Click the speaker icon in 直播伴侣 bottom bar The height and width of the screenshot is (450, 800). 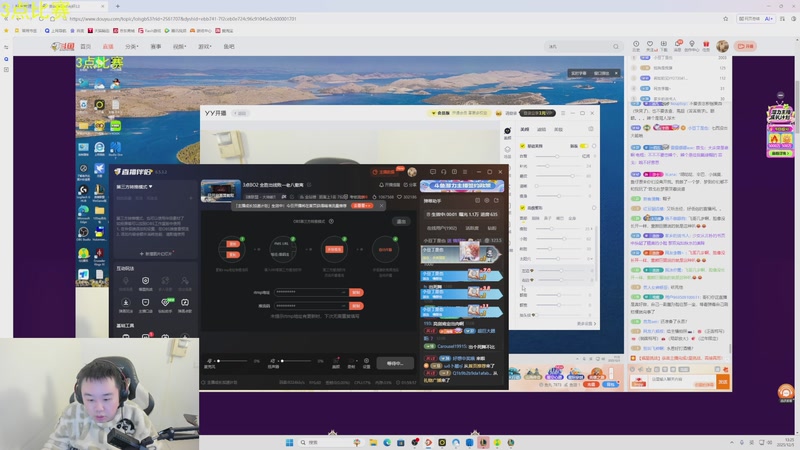pyautogui.click(x=273, y=361)
